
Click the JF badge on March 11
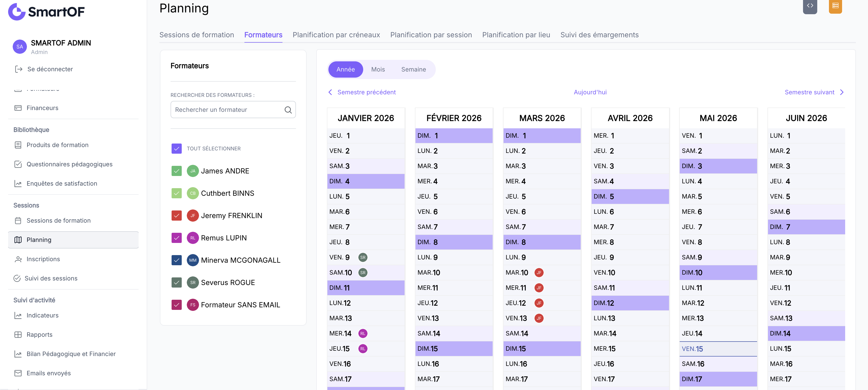[539, 288]
